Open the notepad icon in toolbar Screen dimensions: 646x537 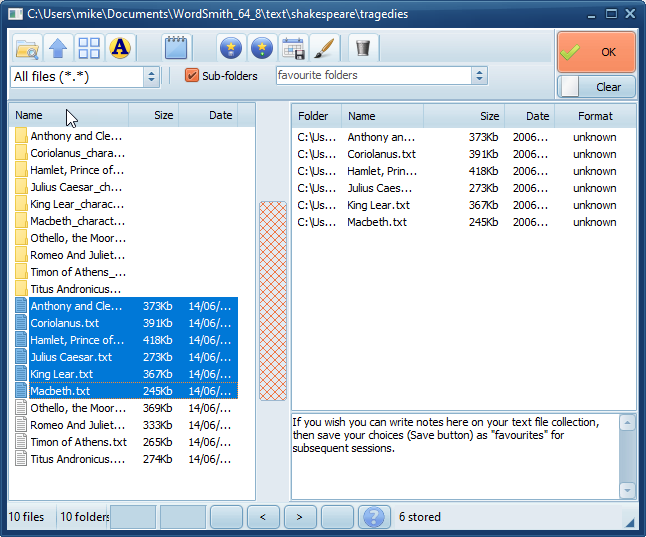(x=176, y=48)
